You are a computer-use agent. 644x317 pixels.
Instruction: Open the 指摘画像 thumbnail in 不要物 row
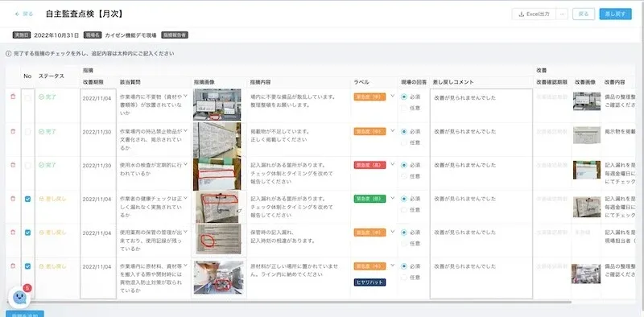(x=217, y=105)
